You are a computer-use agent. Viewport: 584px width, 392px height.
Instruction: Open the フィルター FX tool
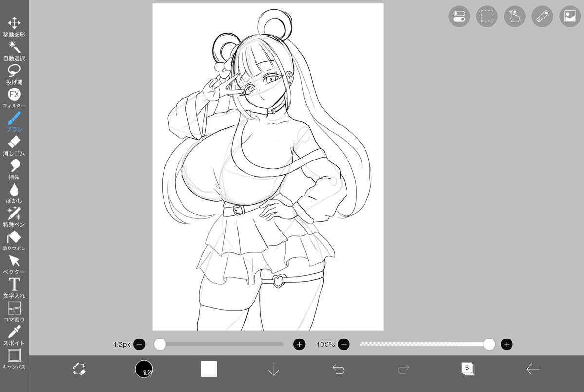click(14, 99)
